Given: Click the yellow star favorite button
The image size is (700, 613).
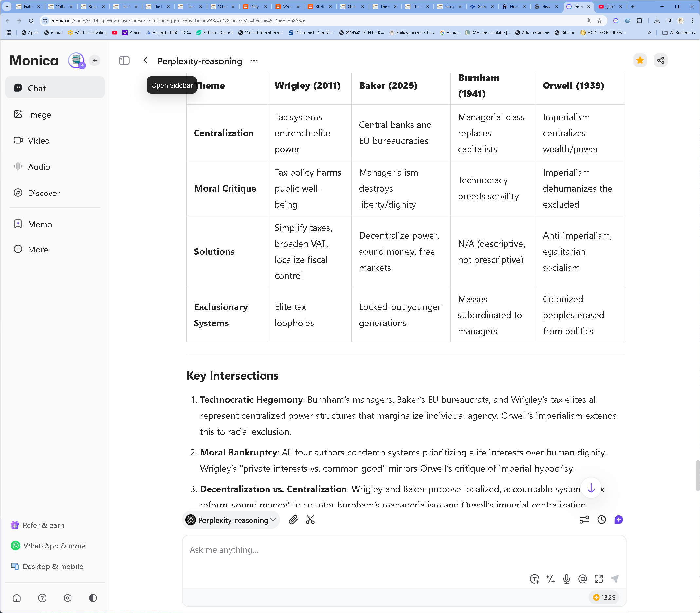Looking at the screenshot, I should 640,61.
